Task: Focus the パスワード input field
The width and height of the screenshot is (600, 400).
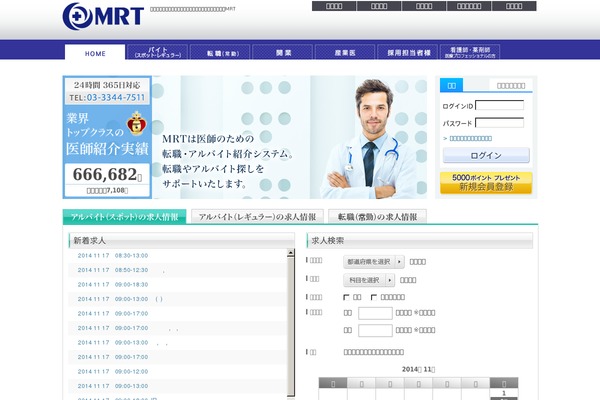Action: (499, 122)
